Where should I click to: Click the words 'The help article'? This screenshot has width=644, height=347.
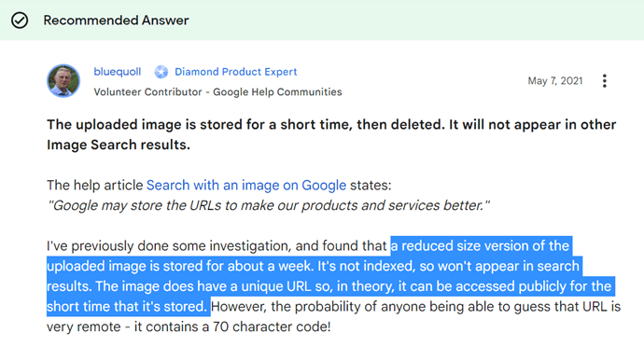pyautogui.click(x=95, y=186)
